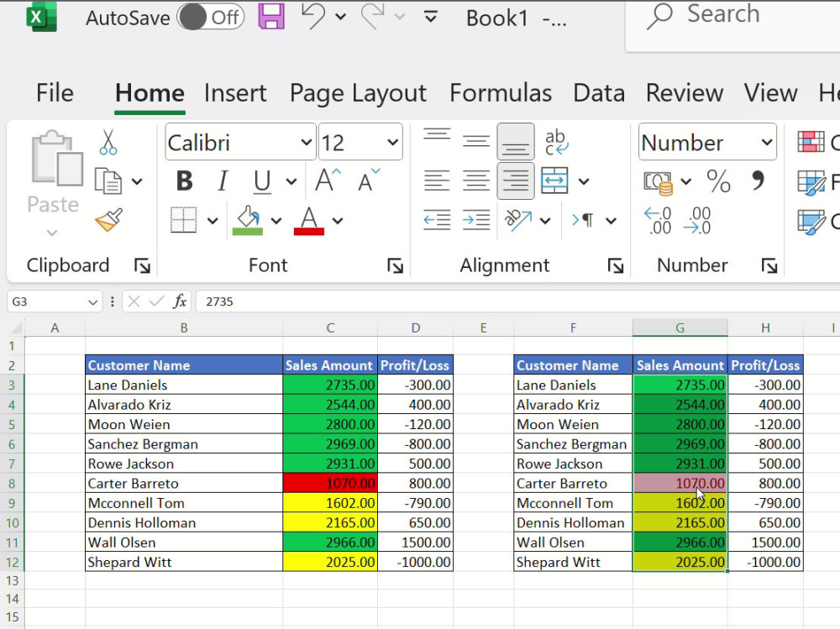
Task: Open the Font settings dialog launcher
Action: 394,265
